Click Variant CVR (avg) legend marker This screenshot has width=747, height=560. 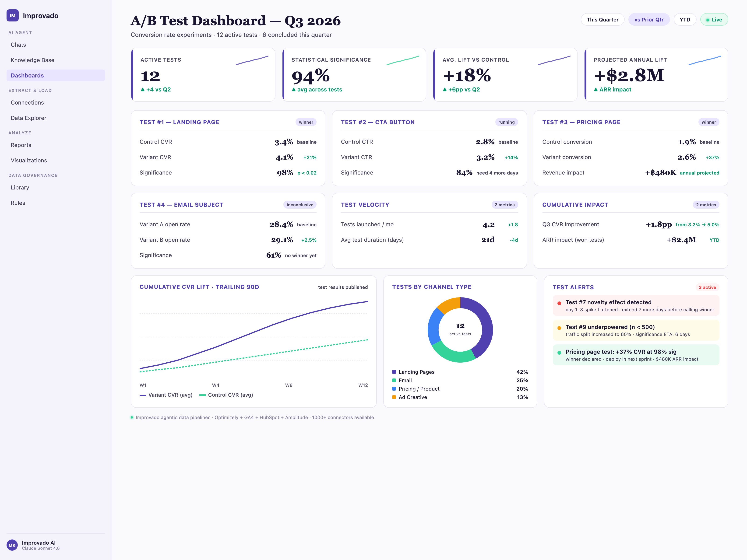(x=143, y=395)
